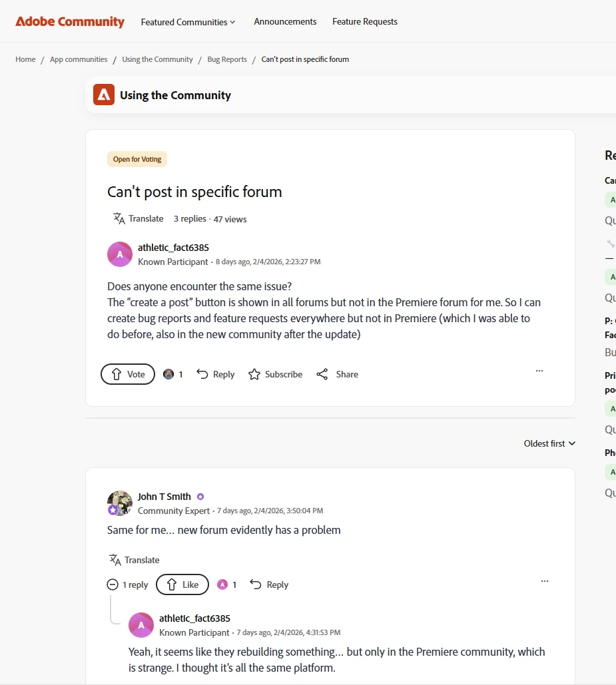Reply to John T Smith's comment
This screenshot has width=616, height=685.
pyautogui.click(x=269, y=584)
